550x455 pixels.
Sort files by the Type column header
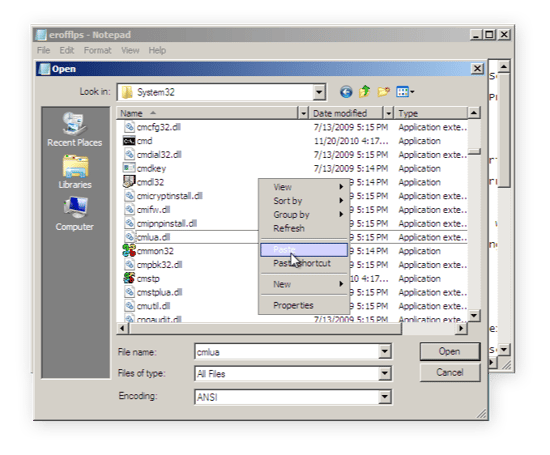pos(430,113)
